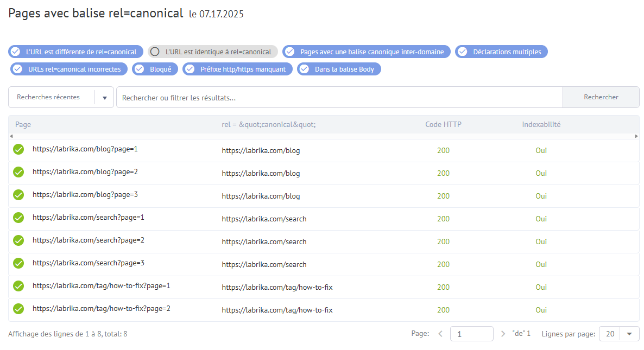Click canonical URL labrika.com/blog in blog?page=3 row
The height and width of the screenshot is (350, 644).
tap(261, 196)
